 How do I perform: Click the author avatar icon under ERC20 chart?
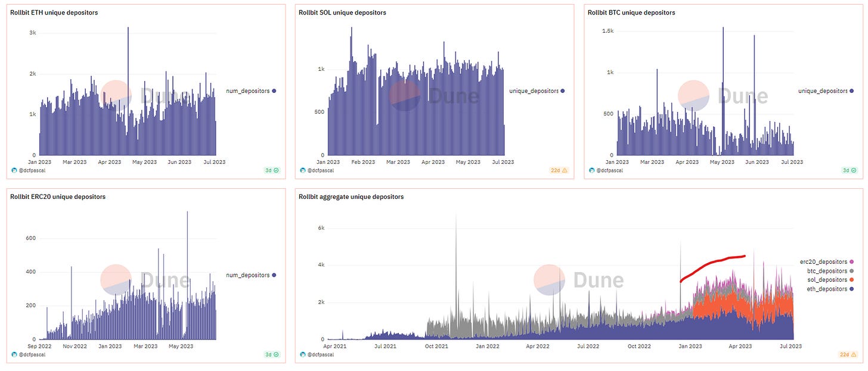[x=14, y=354]
